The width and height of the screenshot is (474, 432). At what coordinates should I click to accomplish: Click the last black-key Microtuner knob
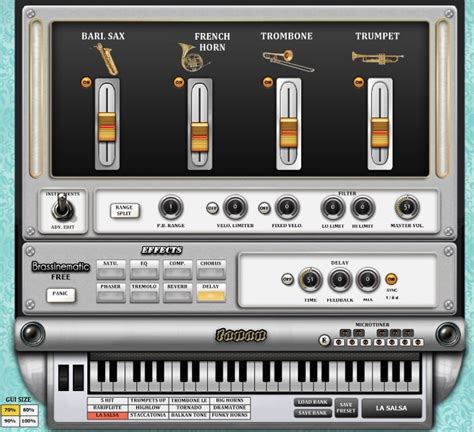click(408, 333)
